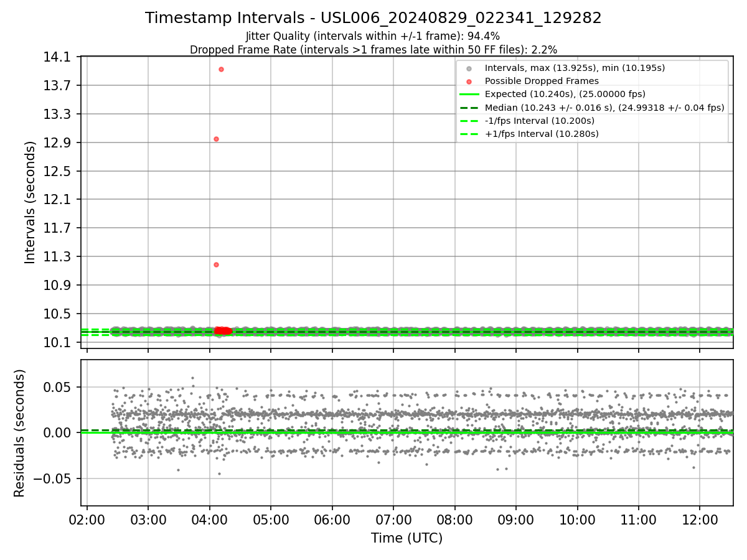
Task: Click the x-axis tick label '10:00'
Action: (x=577, y=519)
